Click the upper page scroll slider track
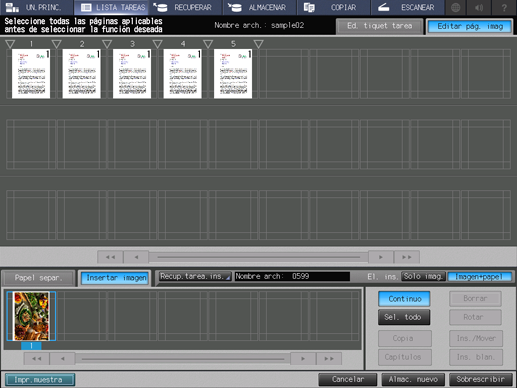This screenshot has height=388, width=517. (x=259, y=257)
